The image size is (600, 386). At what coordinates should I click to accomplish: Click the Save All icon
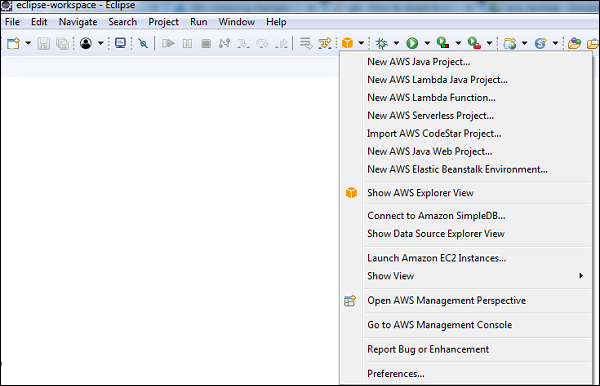pos(62,43)
